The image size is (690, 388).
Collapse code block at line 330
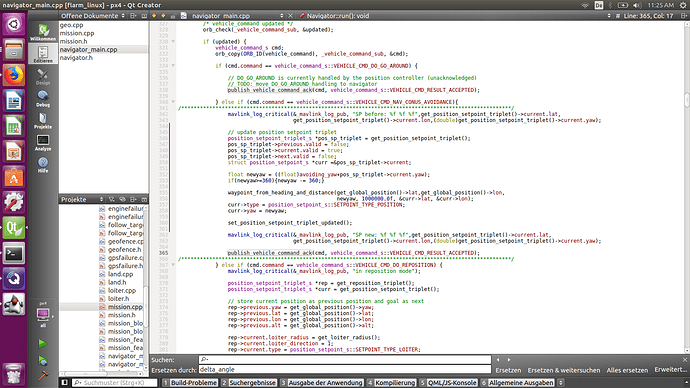(173, 41)
